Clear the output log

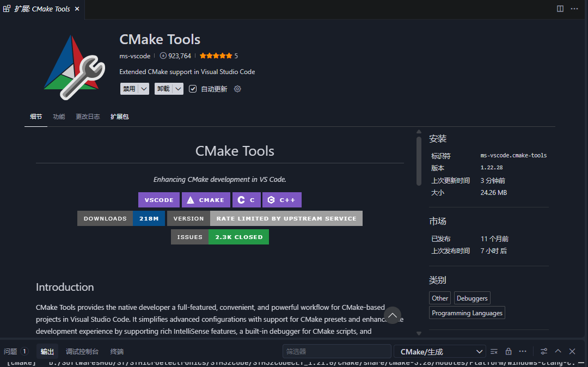click(x=494, y=351)
